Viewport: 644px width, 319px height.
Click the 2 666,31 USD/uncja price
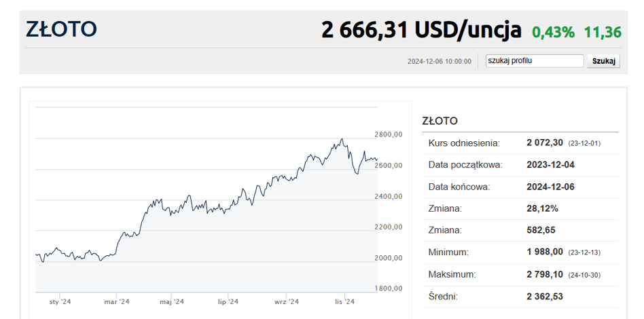pos(421,30)
